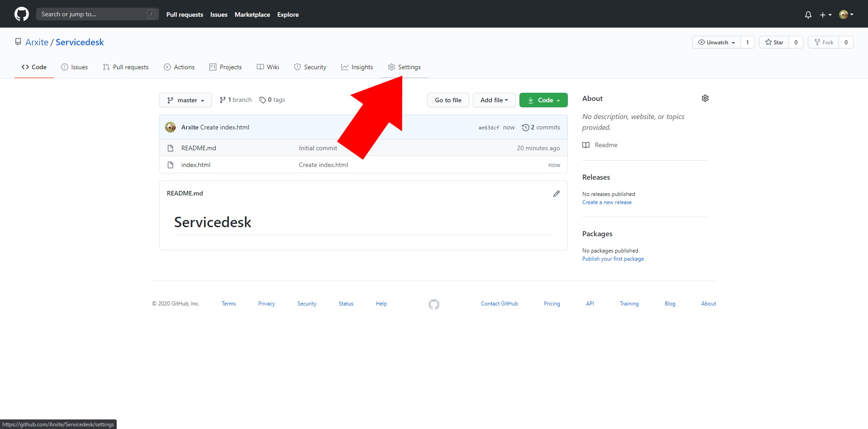Viewport: 868px width, 429px height.
Task: Switch to the Wiki tab
Action: tap(268, 67)
